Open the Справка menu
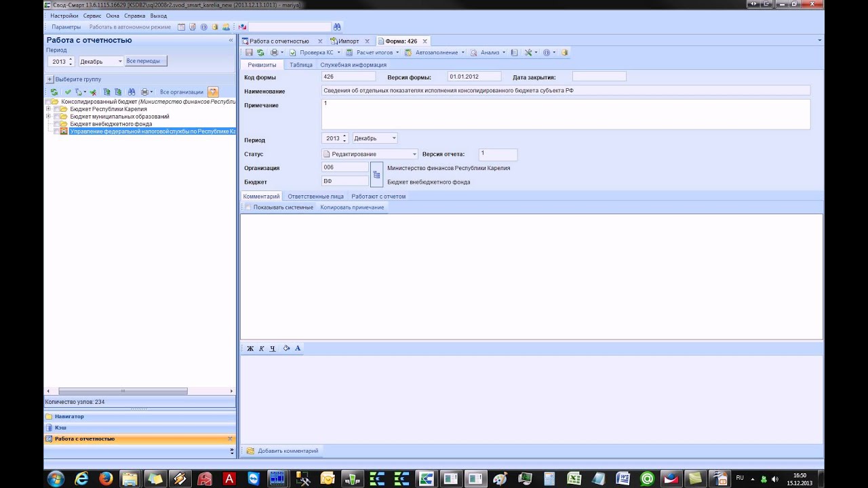 tap(135, 15)
